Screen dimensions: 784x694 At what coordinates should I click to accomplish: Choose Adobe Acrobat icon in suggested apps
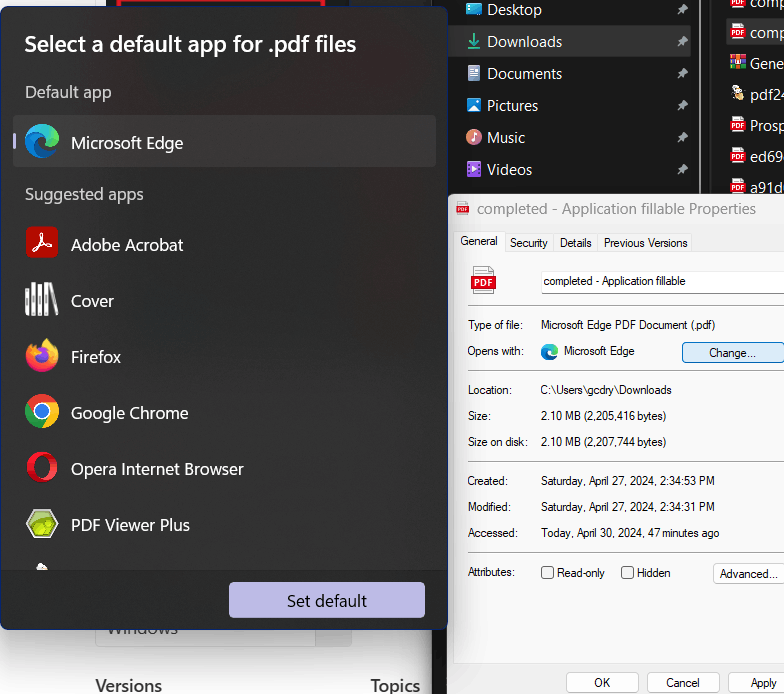42,242
